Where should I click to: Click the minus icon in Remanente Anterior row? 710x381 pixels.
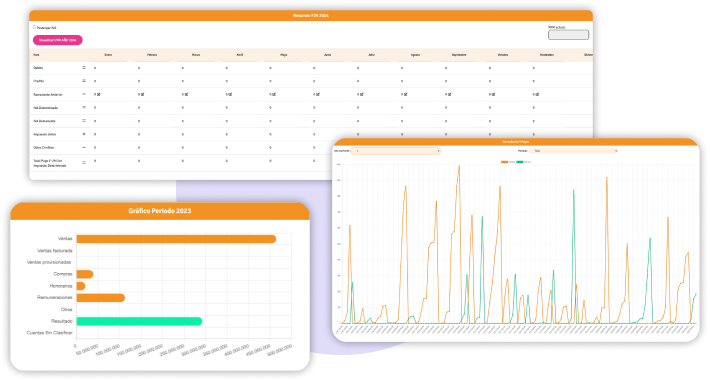[84, 94]
